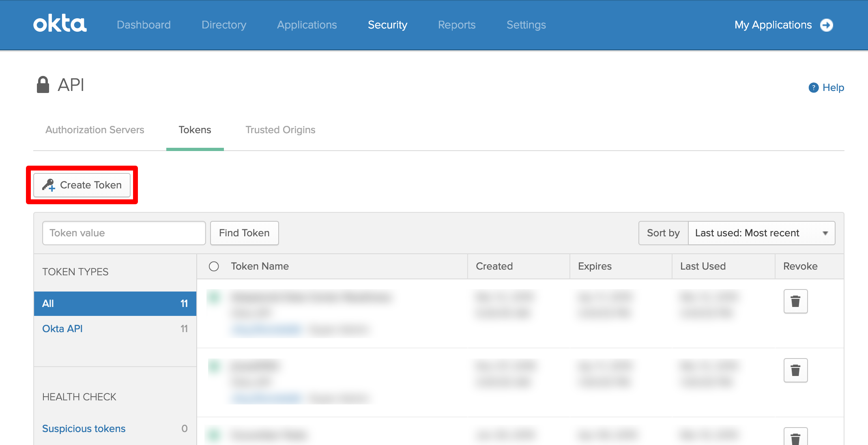Open the Security menu
Viewport: 868px width, 445px height.
[x=387, y=25]
